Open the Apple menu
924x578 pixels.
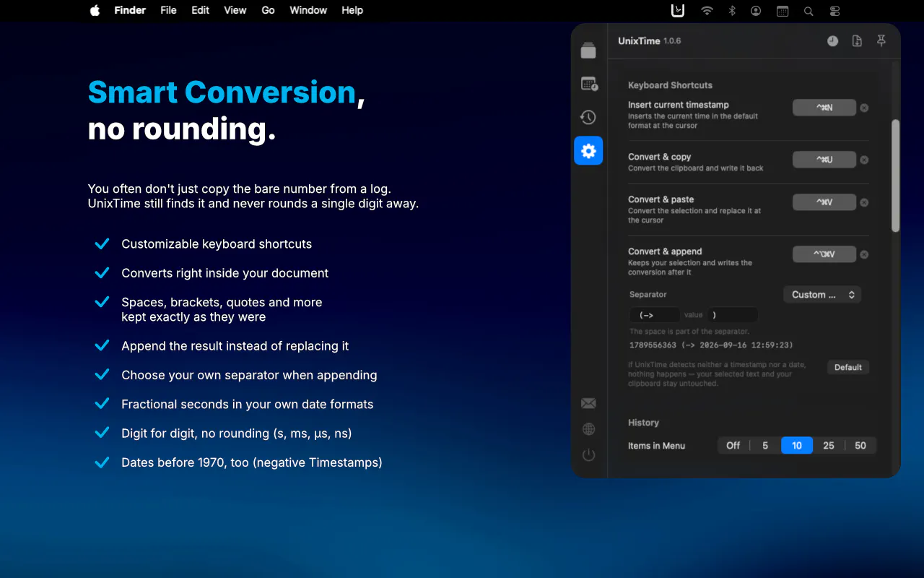pyautogui.click(x=95, y=10)
